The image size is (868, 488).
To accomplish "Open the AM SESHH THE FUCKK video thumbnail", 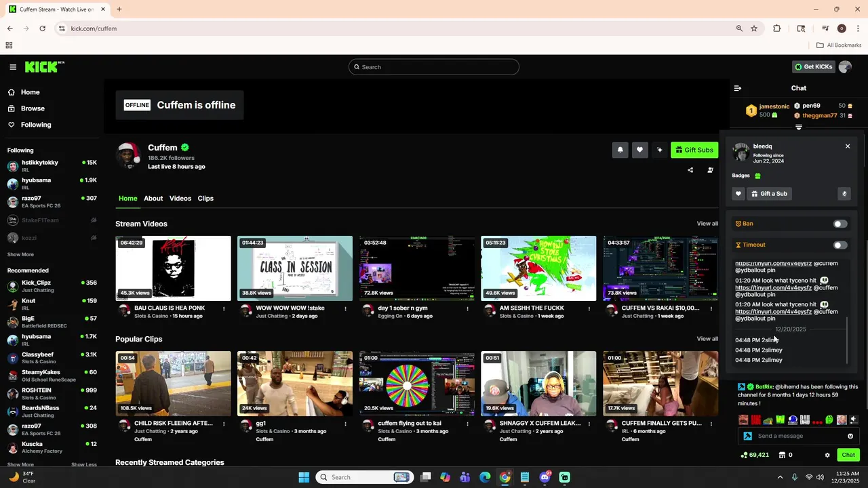I will tap(538, 268).
